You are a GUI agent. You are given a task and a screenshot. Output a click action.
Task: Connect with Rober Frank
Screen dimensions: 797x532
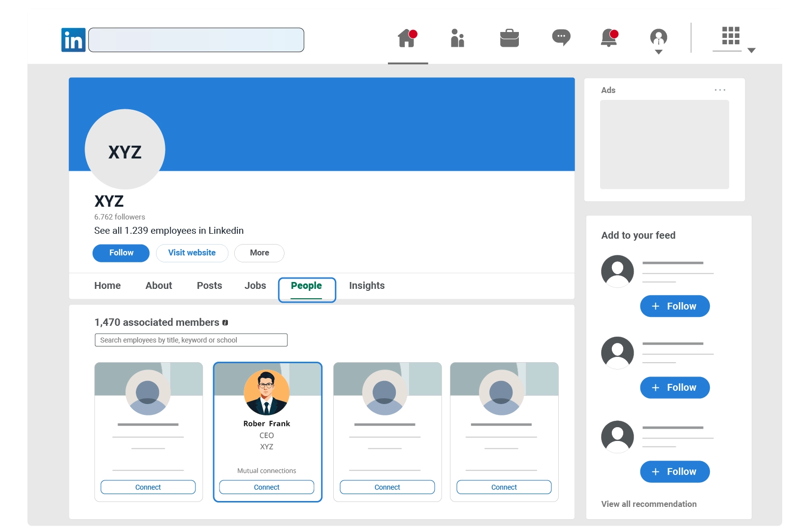pos(266,487)
